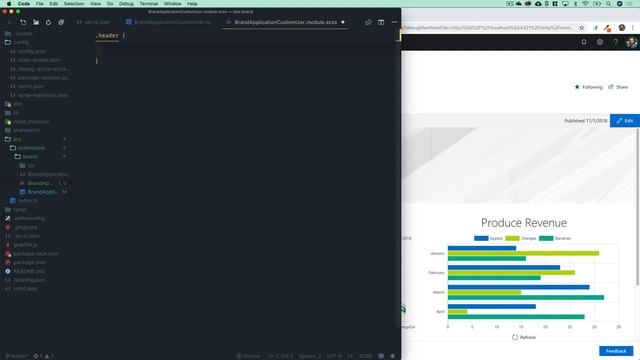Switch to the serve.json tab
The image size is (640, 360).
(93, 22)
